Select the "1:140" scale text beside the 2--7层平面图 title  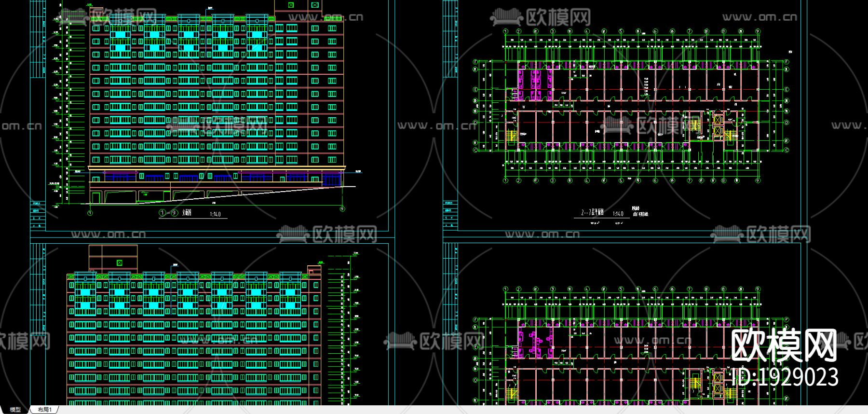(x=618, y=213)
